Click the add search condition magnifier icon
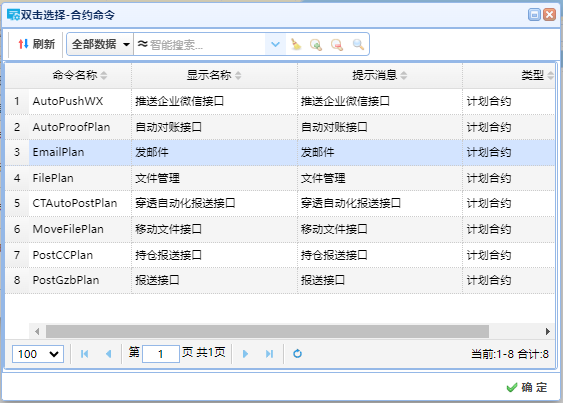The image size is (563, 403). click(x=316, y=45)
